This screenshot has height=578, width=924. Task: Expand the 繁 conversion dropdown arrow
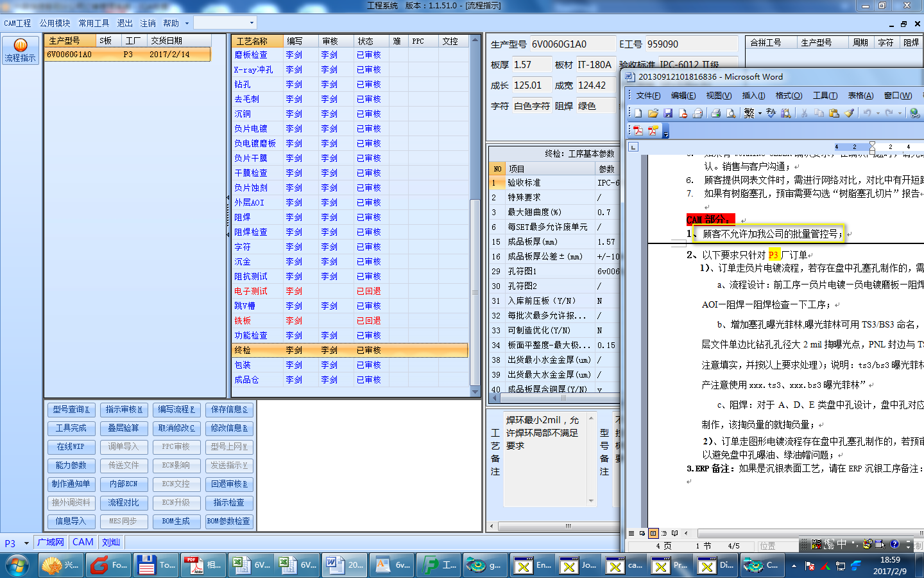(760, 113)
